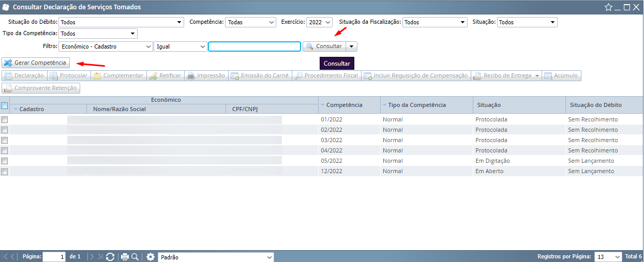Click the Gerar Competência button

[36, 63]
